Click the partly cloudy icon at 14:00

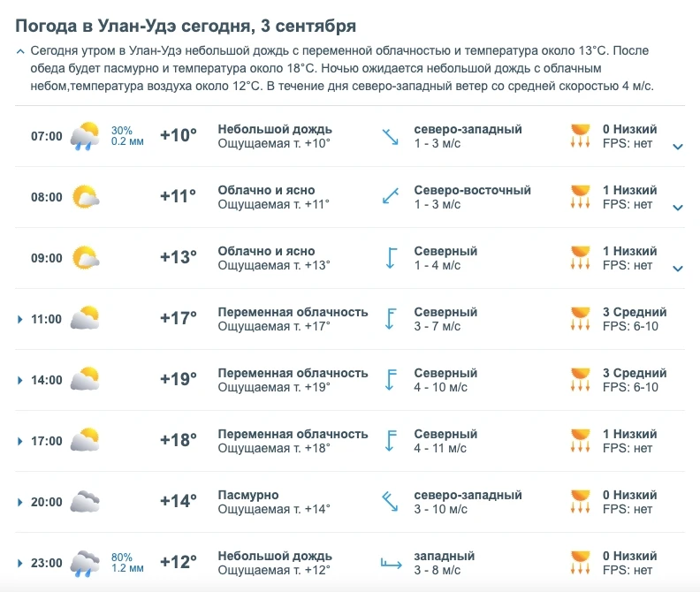pyautogui.click(x=85, y=379)
